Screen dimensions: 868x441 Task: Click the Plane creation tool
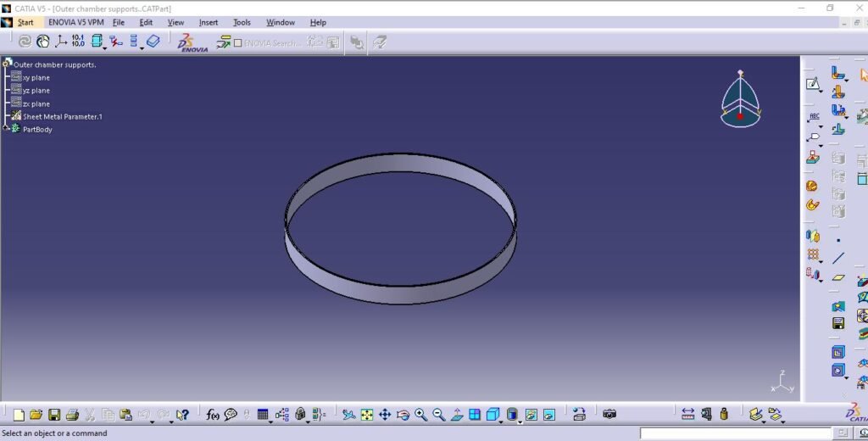(x=838, y=277)
